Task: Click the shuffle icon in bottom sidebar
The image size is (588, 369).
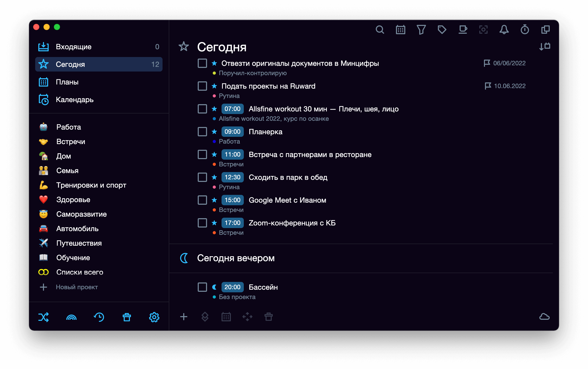Action: tap(43, 317)
